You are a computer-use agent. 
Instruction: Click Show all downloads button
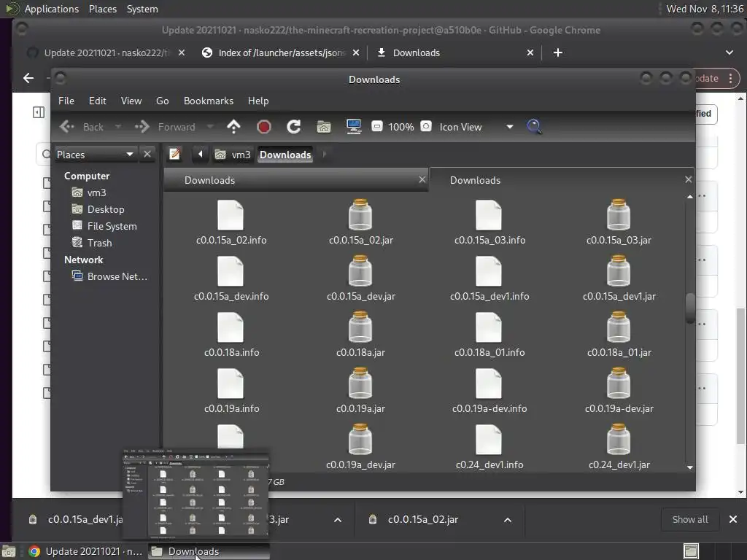(x=689, y=519)
